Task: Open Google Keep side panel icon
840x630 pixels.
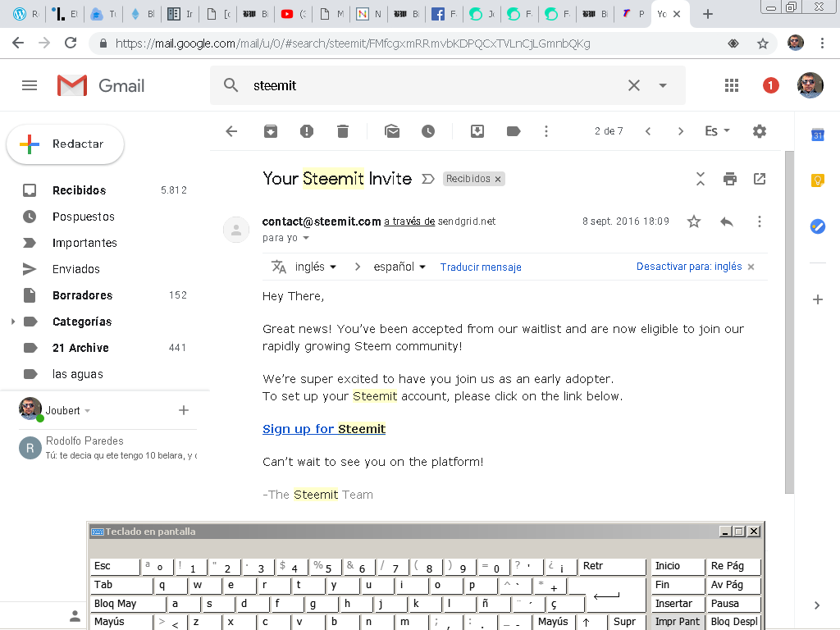Action: point(818,180)
